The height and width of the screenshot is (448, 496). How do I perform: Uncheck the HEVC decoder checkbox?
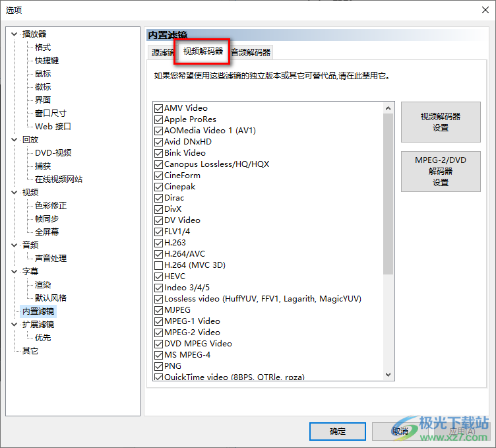click(158, 276)
